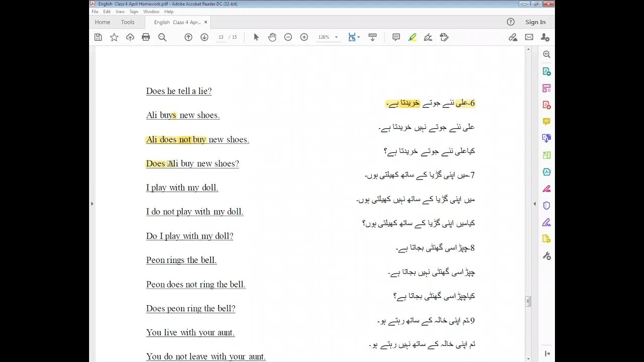Activate the Selection arrow tool
Viewport: 644px width, 362px height.
256,37
